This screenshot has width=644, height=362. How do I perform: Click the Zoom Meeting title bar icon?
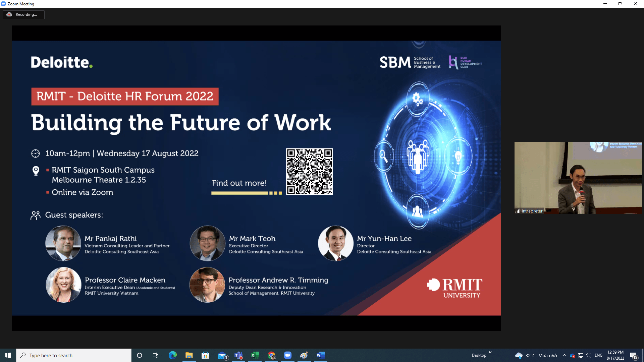(3, 4)
